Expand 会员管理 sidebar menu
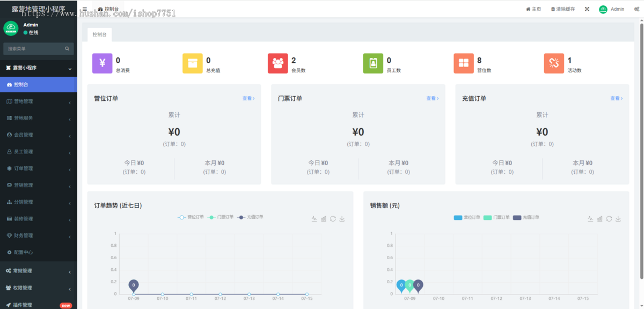This screenshot has height=309, width=644. point(39,135)
